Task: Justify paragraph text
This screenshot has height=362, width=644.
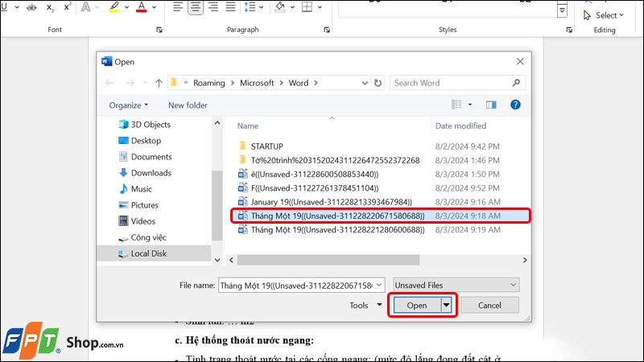Action: point(231,7)
